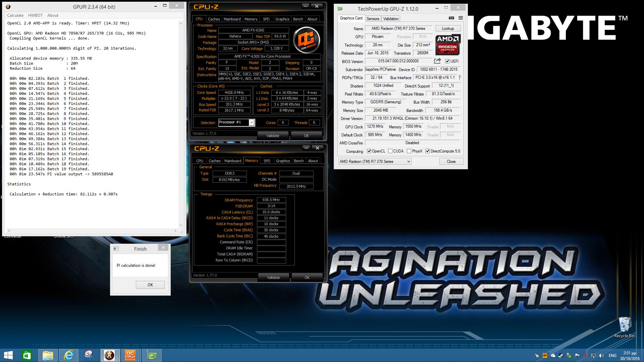Open the Calculate menu in GPUPI
Screen dimensions: 644x362
[x=15, y=15]
